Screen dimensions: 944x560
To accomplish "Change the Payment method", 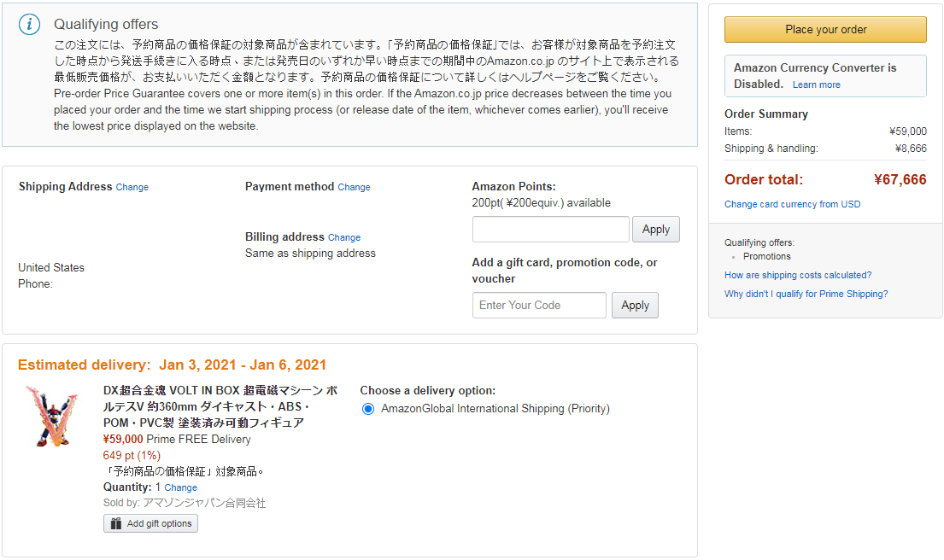I will click(x=354, y=187).
